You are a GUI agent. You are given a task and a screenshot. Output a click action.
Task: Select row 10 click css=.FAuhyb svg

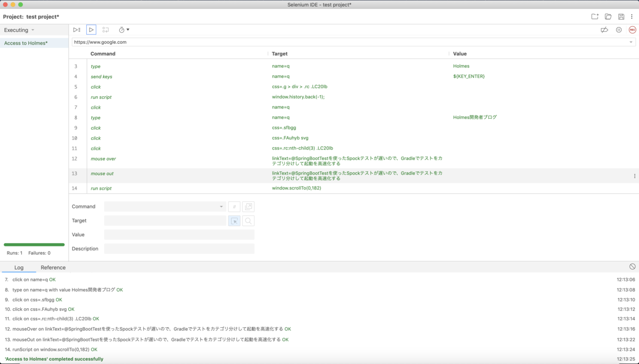click(354, 138)
